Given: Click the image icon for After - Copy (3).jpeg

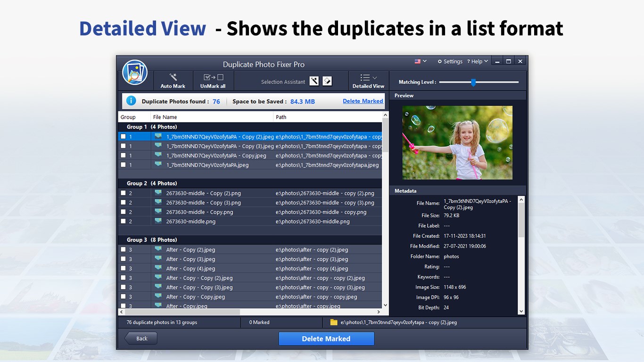Looking at the screenshot, I should (x=158, y=259).
